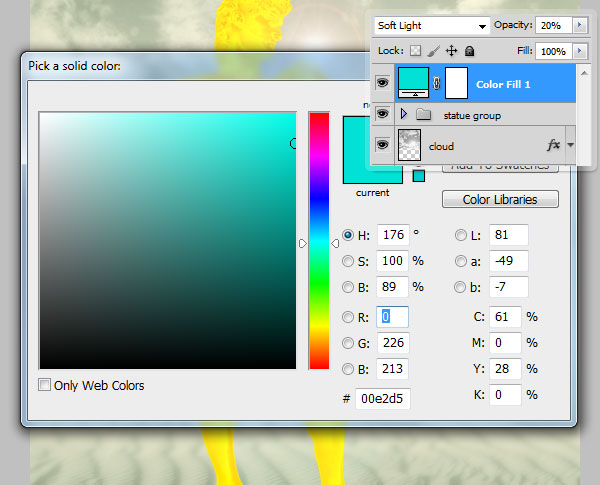Click the Fill 100% field
The height and width of the screenshot is (485, 600).
click(554, 51)
